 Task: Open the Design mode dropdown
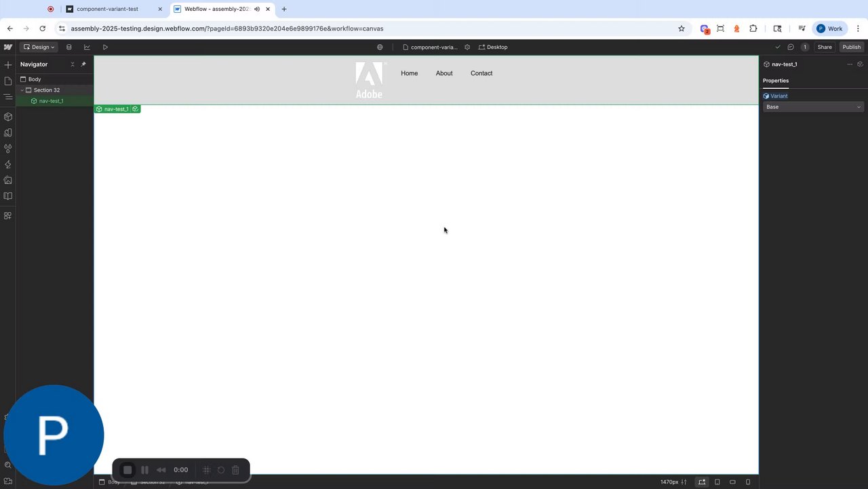(x=39, y=47)
